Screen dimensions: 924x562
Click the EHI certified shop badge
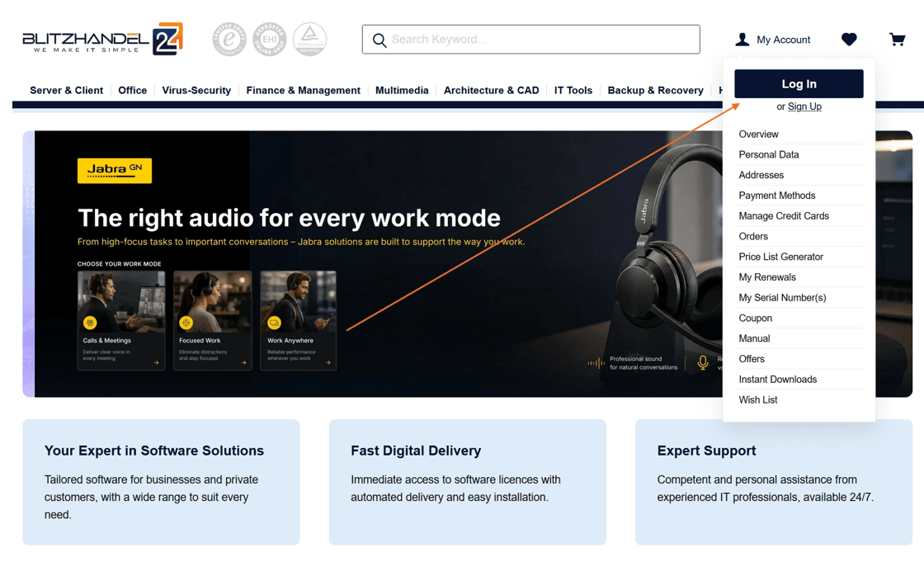point(269,40)
